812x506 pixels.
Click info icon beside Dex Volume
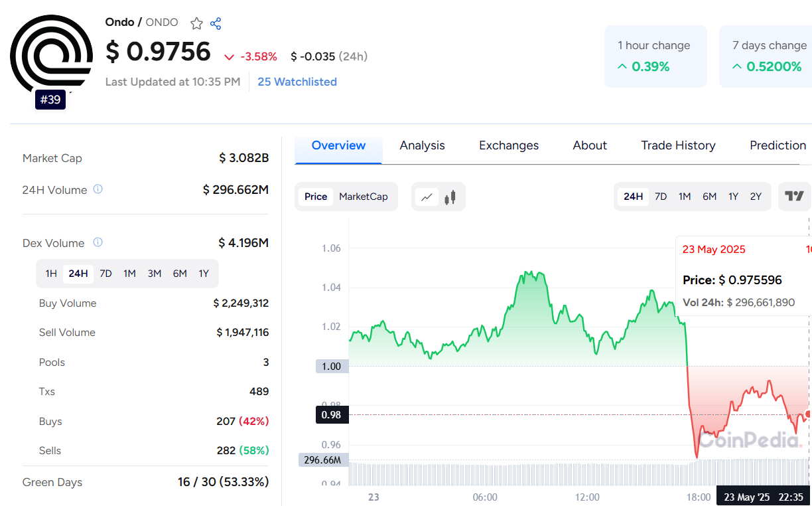click(98, 242)
